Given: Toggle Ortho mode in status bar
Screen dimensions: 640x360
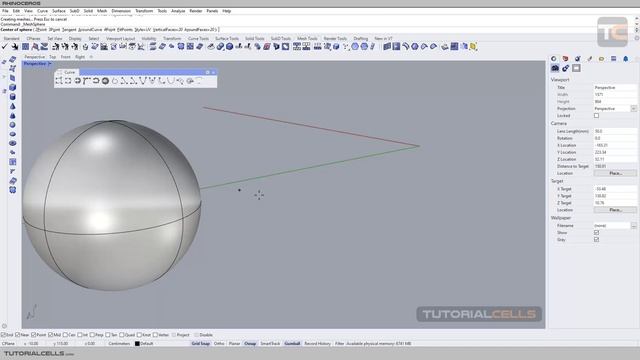Looking at the screenshot, I should click(x=219, y=344).
